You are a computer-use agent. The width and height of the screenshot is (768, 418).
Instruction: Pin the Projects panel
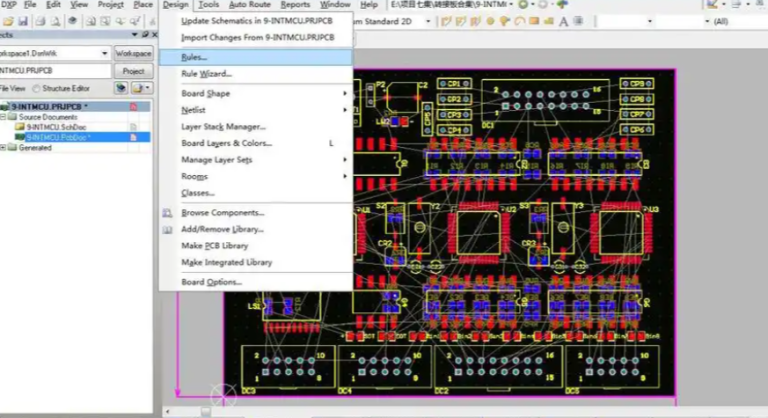(145, 35)
